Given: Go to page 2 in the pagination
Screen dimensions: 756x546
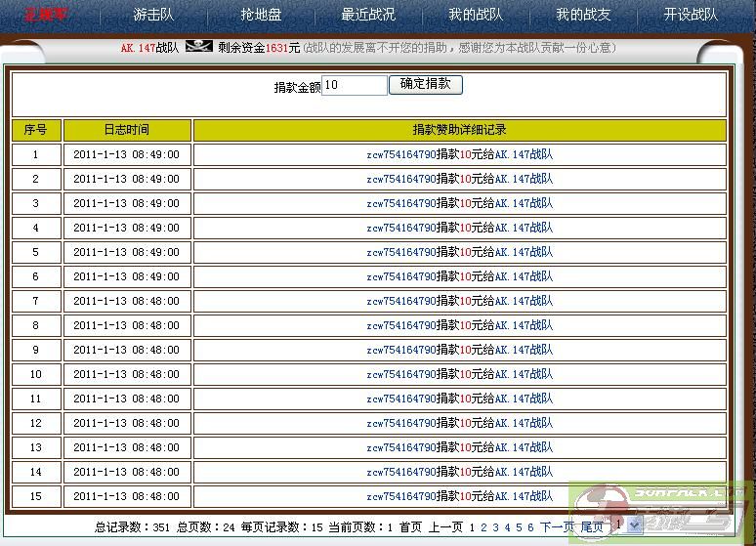Looking at the screenshot, I should [x=483, y=527].
